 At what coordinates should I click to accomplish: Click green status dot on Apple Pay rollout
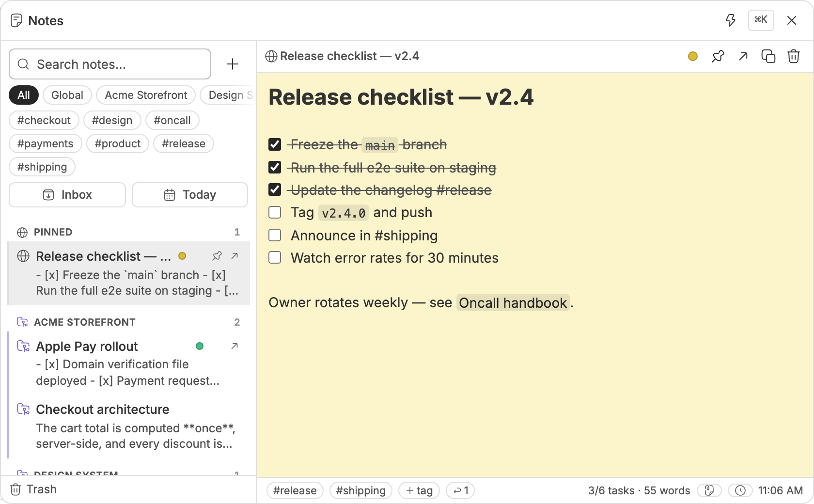[x=200, y=346]
